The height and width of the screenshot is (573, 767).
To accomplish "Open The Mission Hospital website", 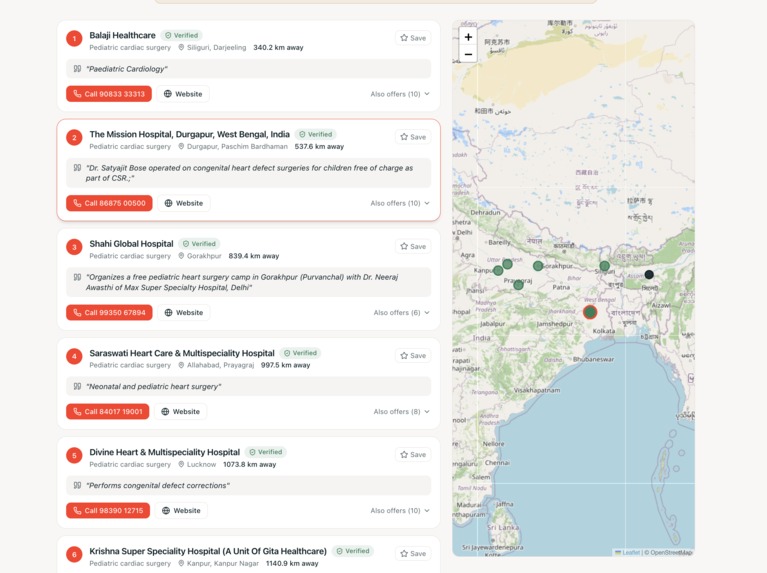I will 184,203.
